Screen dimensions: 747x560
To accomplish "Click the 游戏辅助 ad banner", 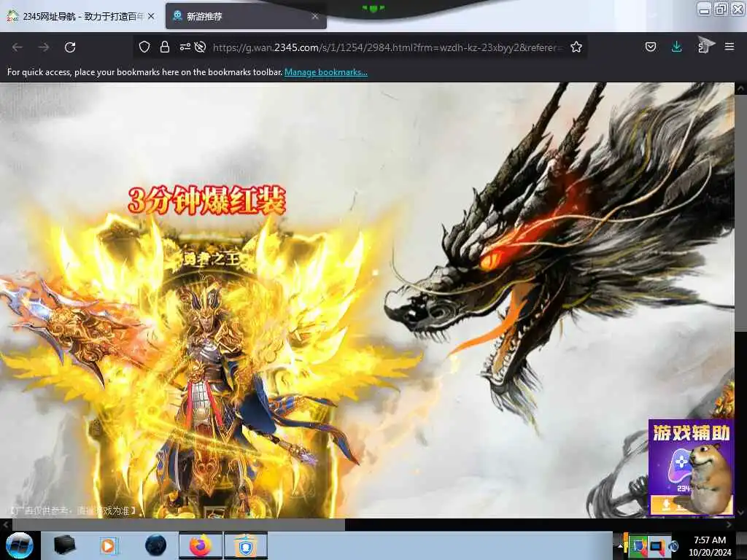I will point(690,467).
